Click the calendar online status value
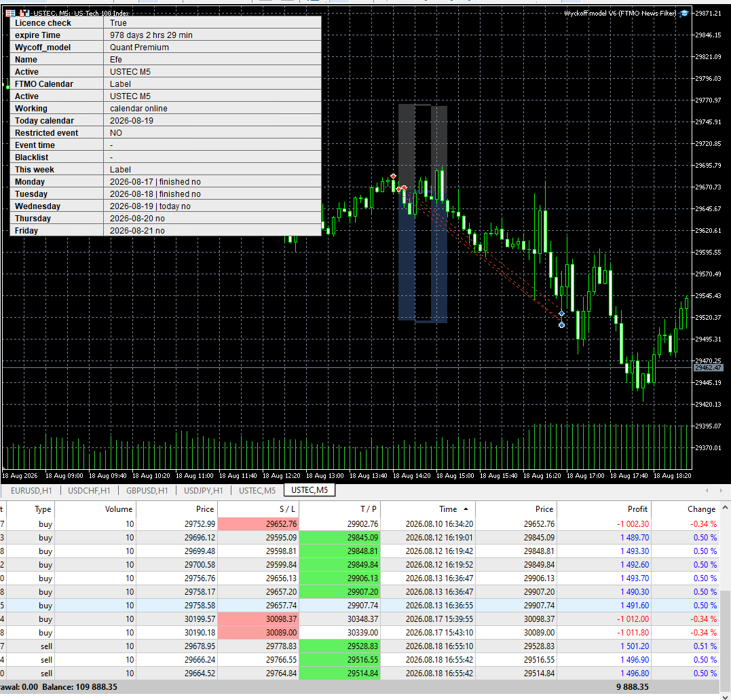Screen dimensions: 731x700 pos(138,108)
